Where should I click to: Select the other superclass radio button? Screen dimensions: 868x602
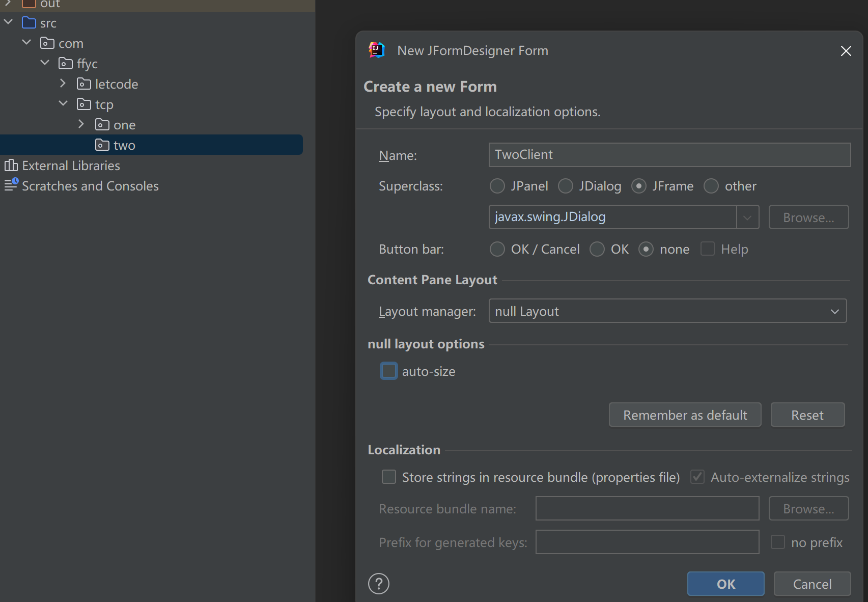tap(711, 186)
